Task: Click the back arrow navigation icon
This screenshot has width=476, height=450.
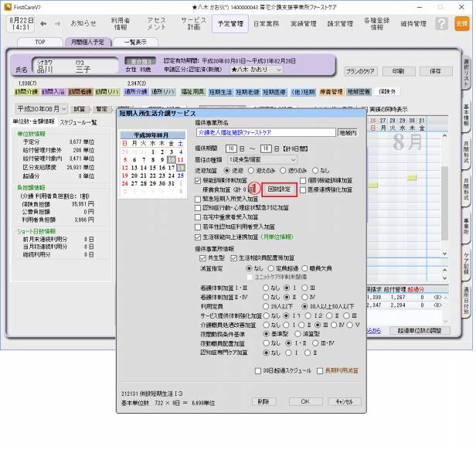Action: coord(43,23)
